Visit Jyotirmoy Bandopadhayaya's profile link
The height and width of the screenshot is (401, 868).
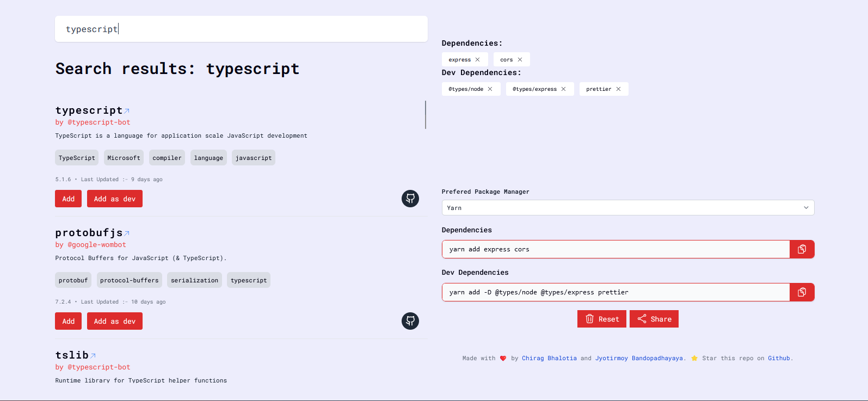[639, 358]
